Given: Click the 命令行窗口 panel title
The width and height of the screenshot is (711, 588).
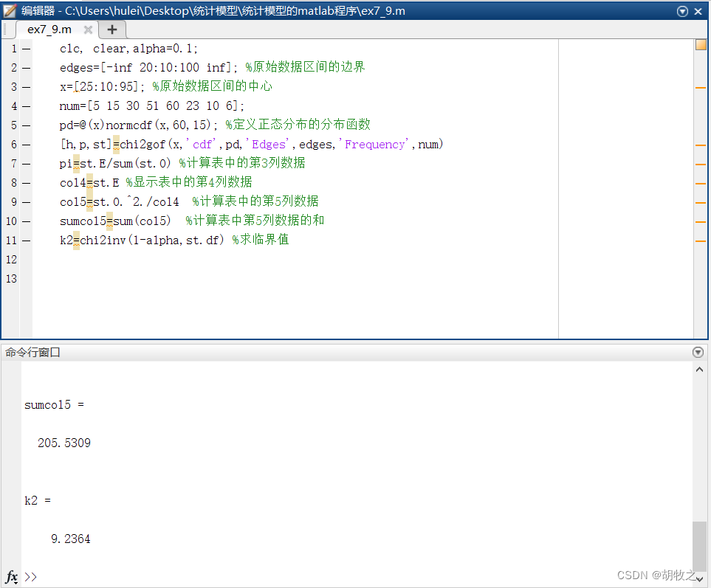Looking at the screenshot, I should coord(32,352).
